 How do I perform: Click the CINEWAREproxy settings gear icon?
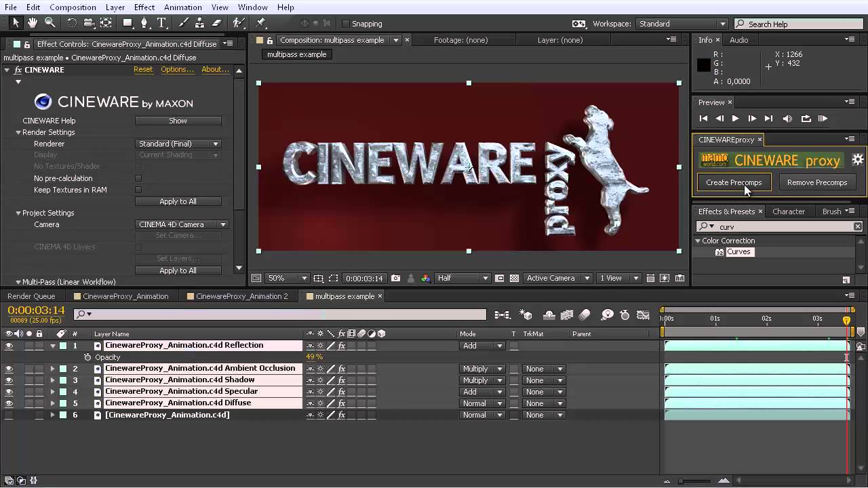click(x=857, y=160)
